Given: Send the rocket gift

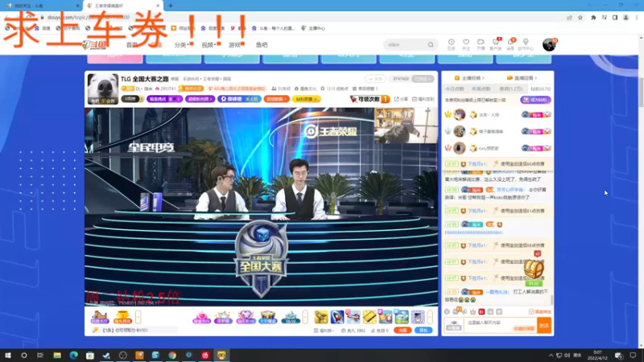Looking at the screenshot, I should tap(337, 317).
